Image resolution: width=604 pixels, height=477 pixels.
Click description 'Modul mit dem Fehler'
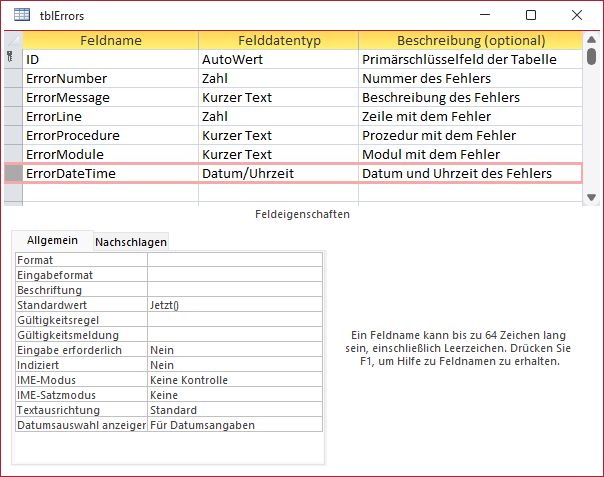471,154
